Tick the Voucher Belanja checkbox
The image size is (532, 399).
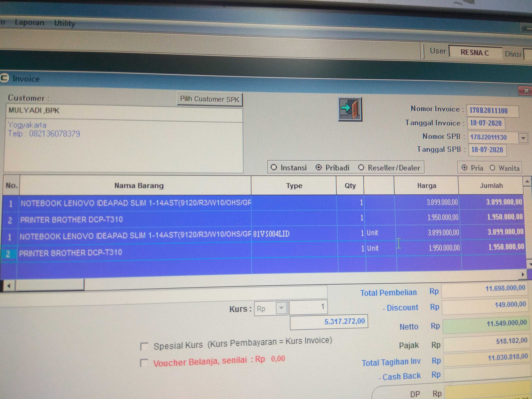click(144, 363)
